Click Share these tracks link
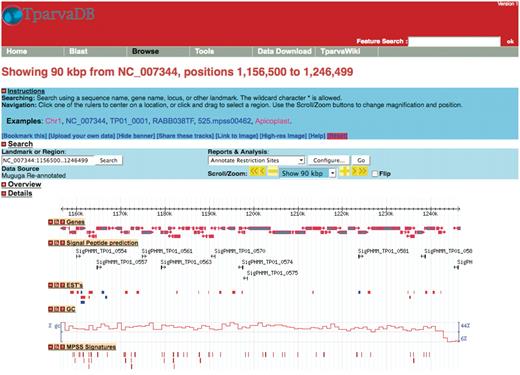 click(185, 136)
